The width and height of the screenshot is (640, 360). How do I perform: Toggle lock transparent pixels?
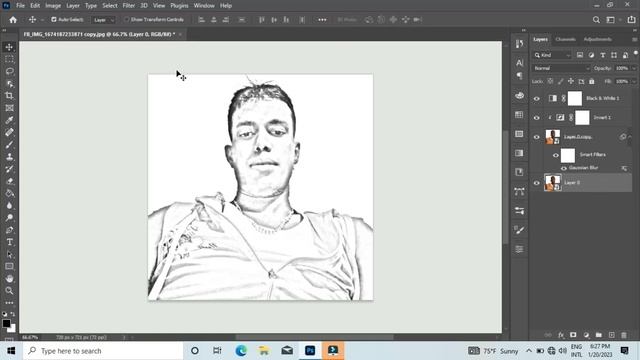coord(550,81)
